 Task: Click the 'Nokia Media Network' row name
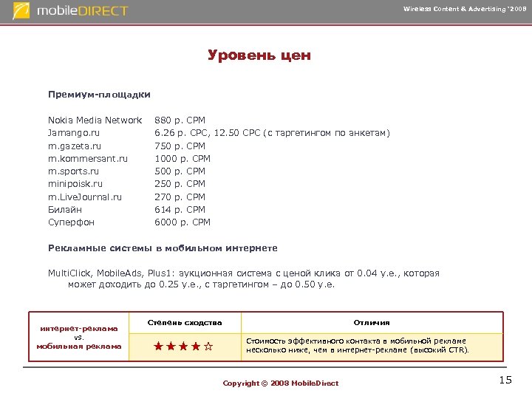95,120
